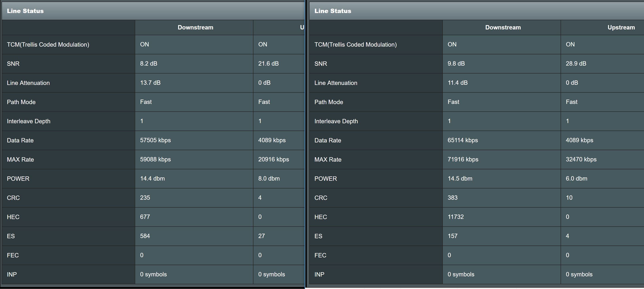Select CRC label in left table
The height and width of the screenshot is (289, 644).
13,198
